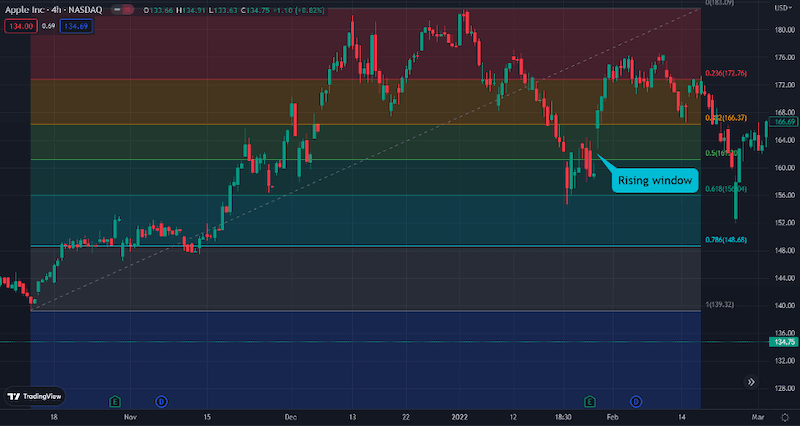The image size is (800, 426).
Task: Click the 0.5 Fibonacci level label
Action: (x=721, y=153)
